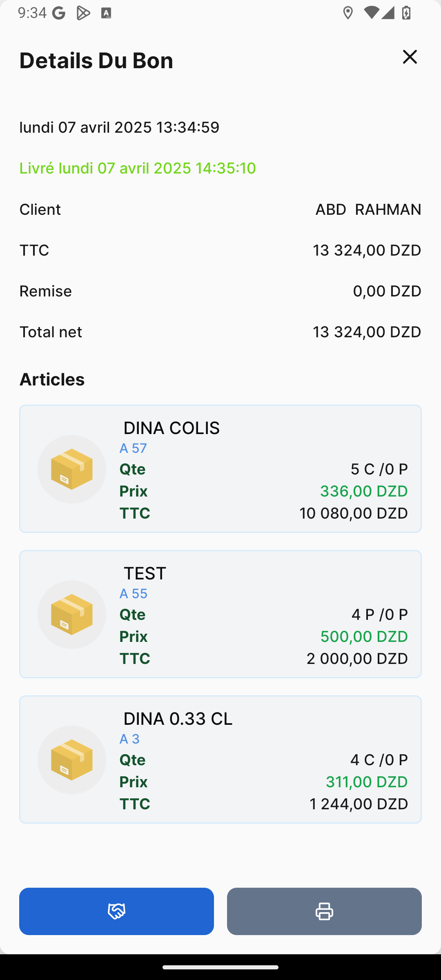Tap the DINA COLIS package icon
This screenshot has width=441, height=980.
click(x=72, y=469)
